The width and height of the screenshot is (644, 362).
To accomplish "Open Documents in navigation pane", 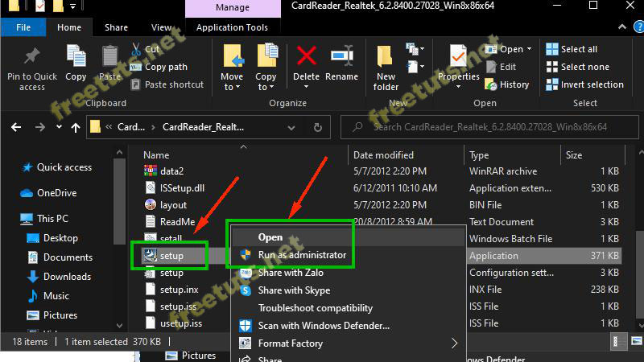I will [x=60, y=257].
